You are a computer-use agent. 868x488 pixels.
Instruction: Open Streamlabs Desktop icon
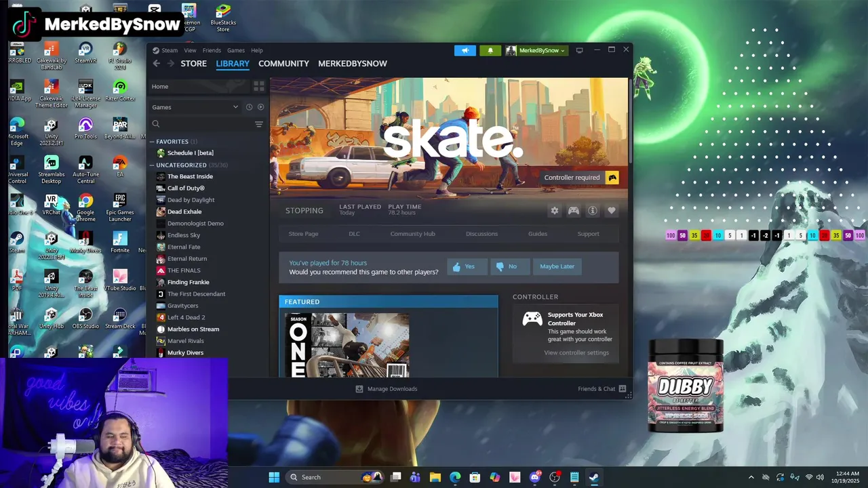point(51,169)
